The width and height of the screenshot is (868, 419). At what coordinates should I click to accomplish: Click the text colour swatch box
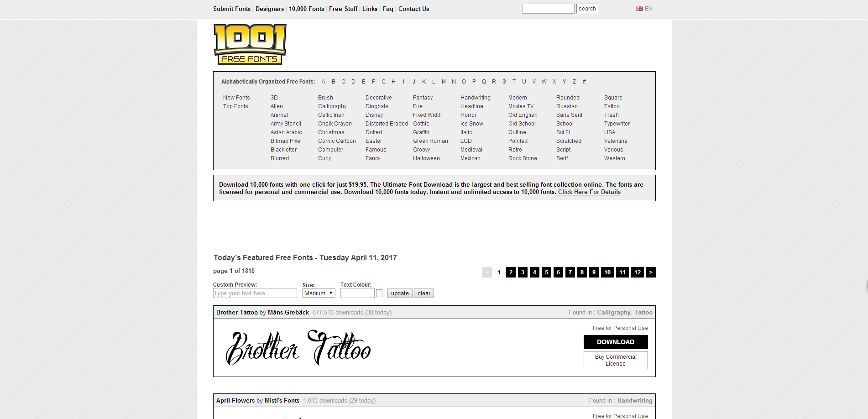click(x=379, y=293)
